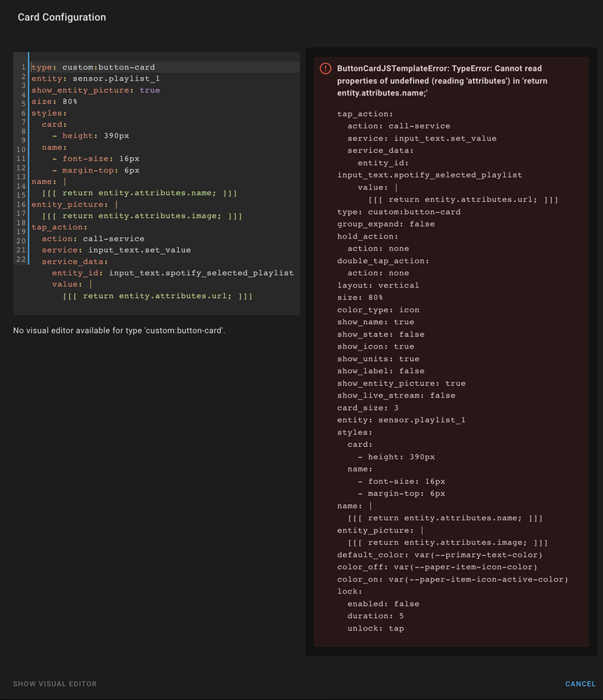Screen dimensions: 603x700
Task: Click 'default_color: var(--primary-text-color)' in error output
Action: point(440,555)
